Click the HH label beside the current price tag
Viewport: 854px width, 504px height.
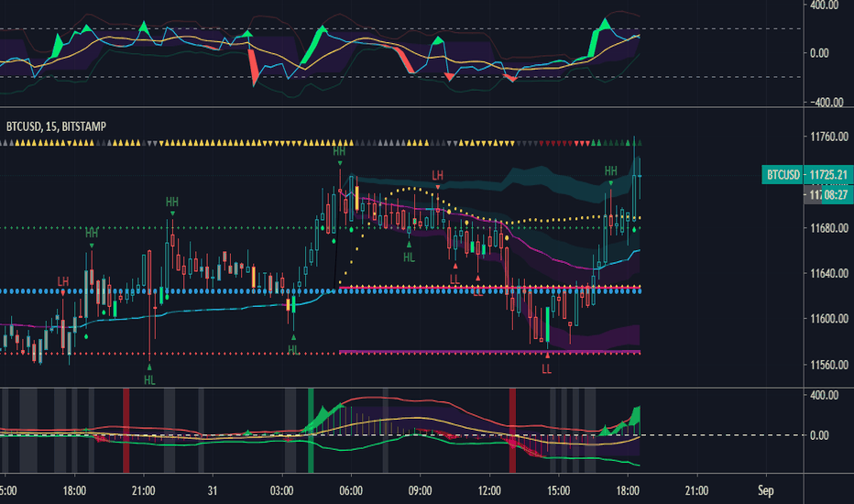click(x=610, y=171)
